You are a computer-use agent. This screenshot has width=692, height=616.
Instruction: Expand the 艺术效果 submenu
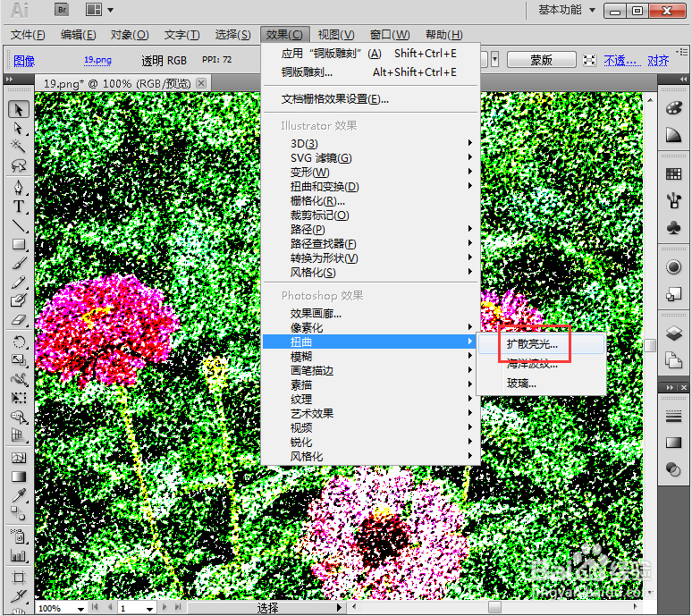pyautogui.click(x=371, y=413)
